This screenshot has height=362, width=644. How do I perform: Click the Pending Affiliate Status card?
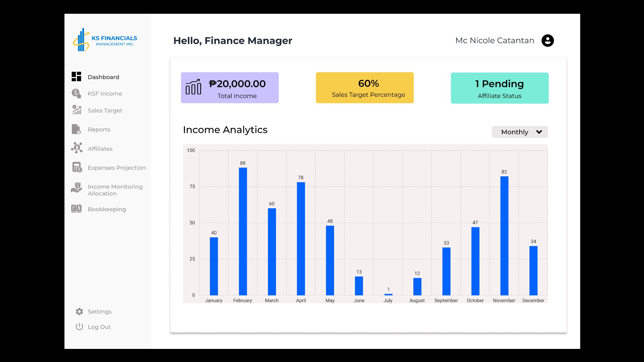[x=499, y=88]
